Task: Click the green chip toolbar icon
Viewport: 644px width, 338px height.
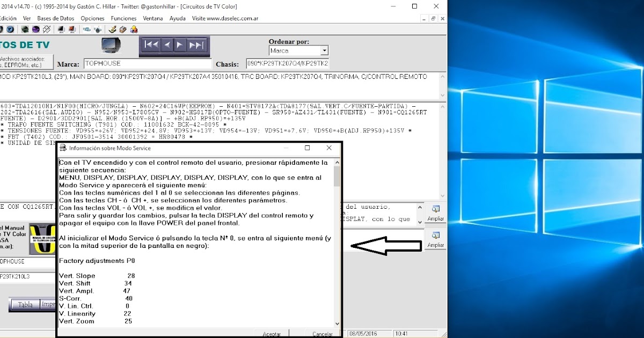Action: pyautogui.click(x=25, y=29)
